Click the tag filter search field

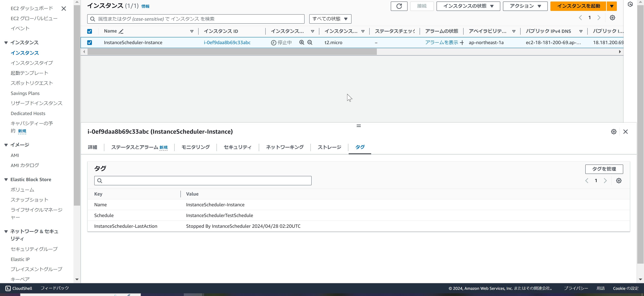202,180
